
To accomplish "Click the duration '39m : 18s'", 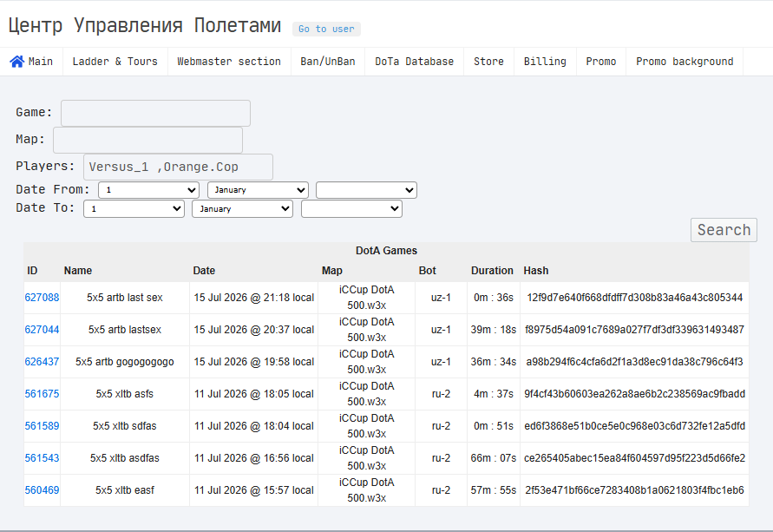I will click(494, 330).
